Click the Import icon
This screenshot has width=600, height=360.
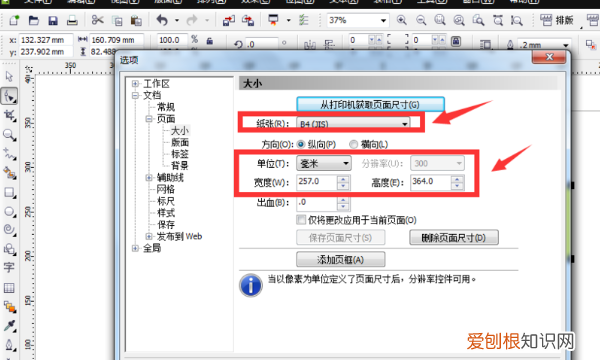tap(229, 20)
